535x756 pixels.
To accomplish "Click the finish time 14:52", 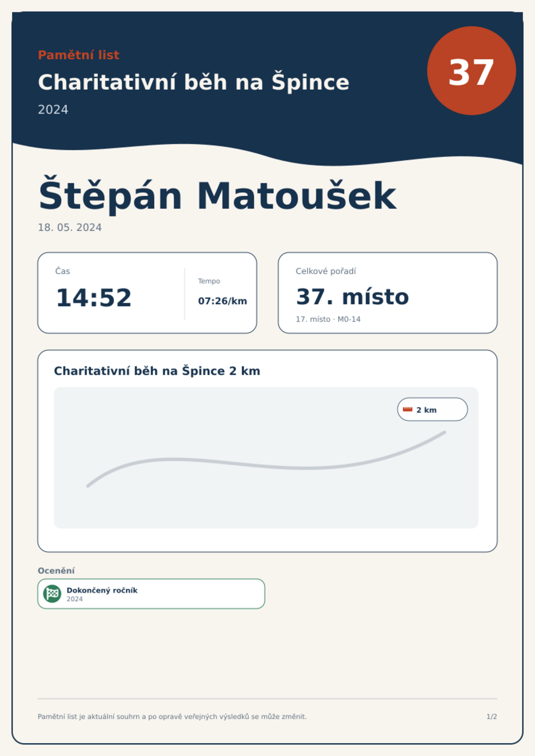I will coord(94,298).
